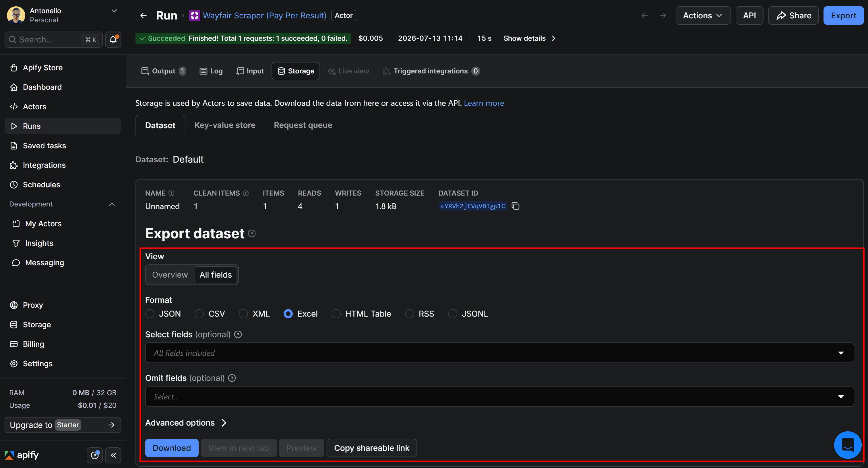868x468 pixels.
Task: Switch the view to Overview
Action: [170, 275]
